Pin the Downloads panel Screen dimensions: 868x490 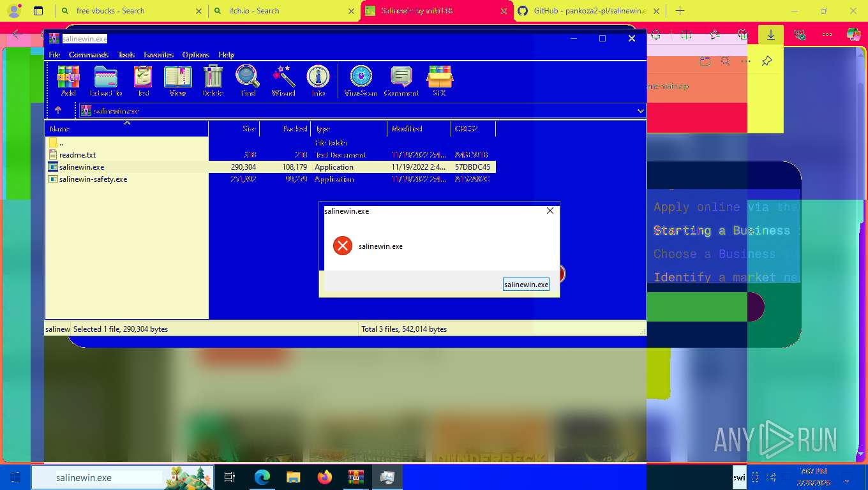(767, 61)
